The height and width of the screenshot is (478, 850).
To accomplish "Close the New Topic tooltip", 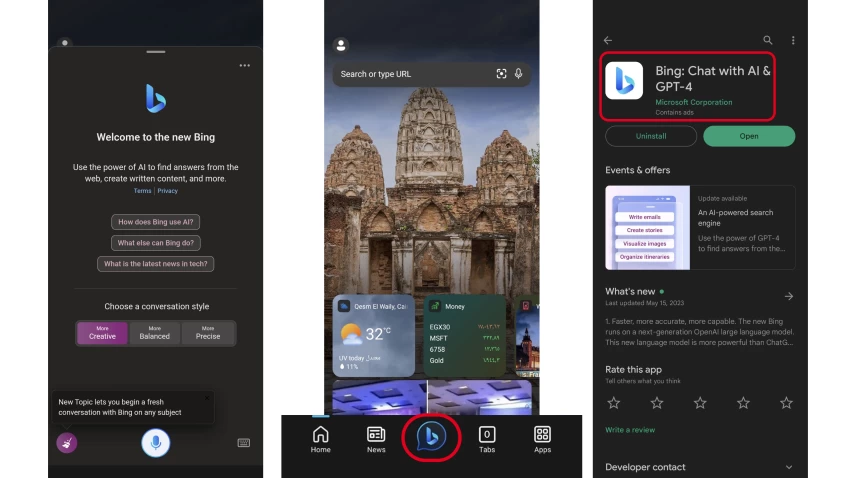I will click(x=207, y=398).
